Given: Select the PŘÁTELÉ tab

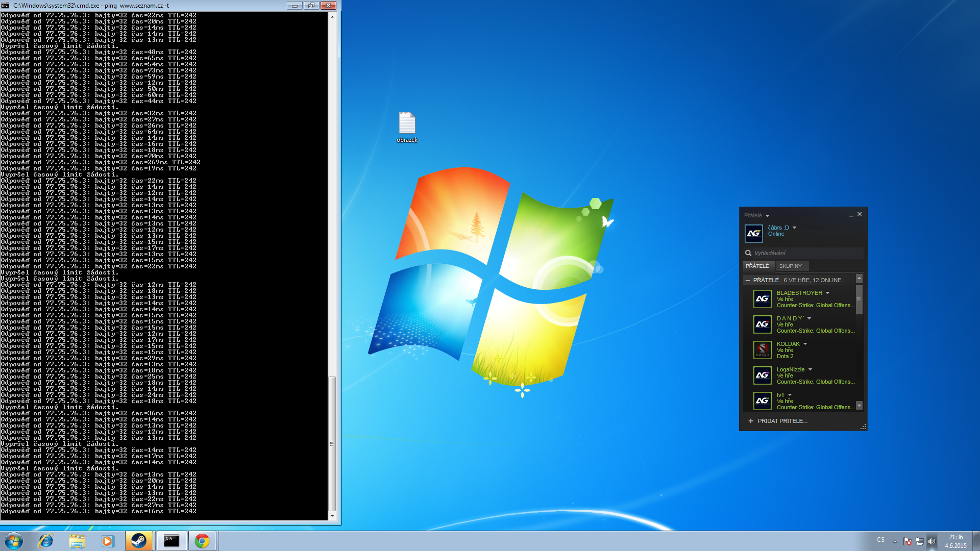Looking at the screenshot, I should coord(757,266).
